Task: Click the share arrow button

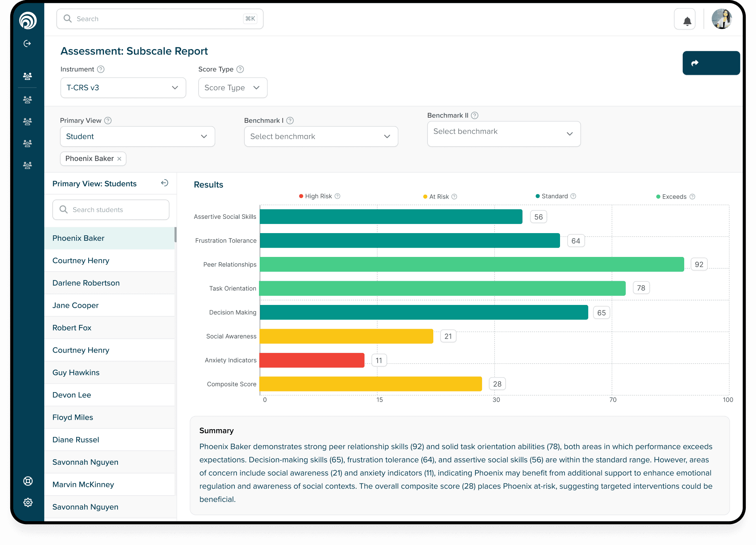Action: 711,63
